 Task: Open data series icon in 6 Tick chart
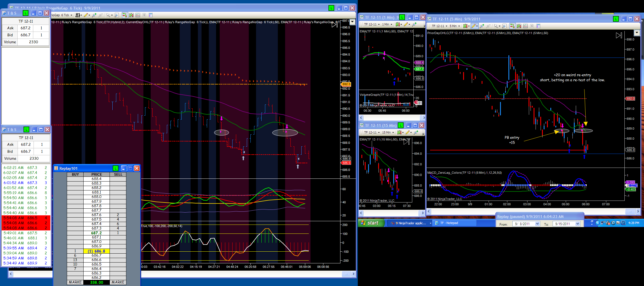pos(131,15)
